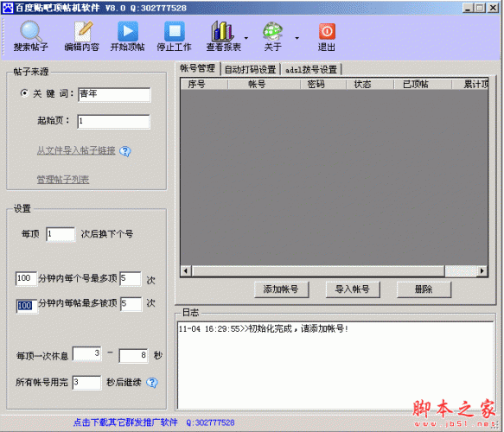Click the count field after 分钟内每个号最多顶
This screenshot has height=432, width=504.
pos(131,278)
